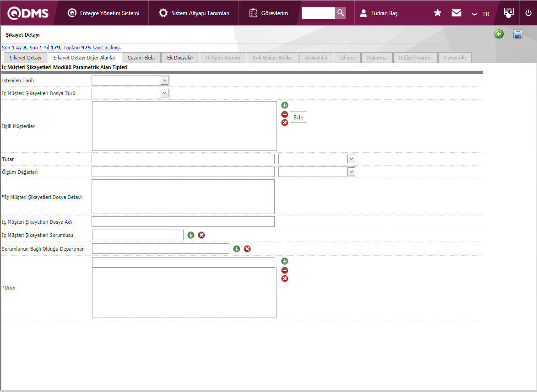This screenshot has width=537, height=392.
Task: Click the Ürün list box
Action: tap(184, 292)
